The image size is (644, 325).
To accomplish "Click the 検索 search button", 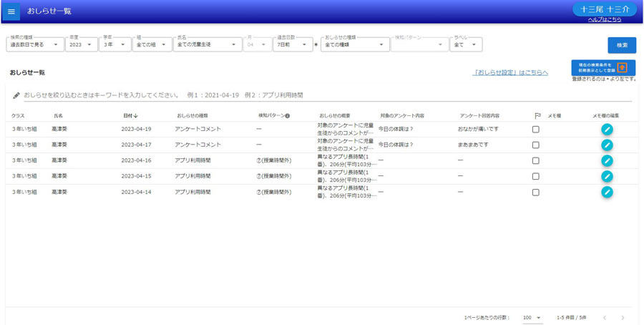I will point(622,45).
